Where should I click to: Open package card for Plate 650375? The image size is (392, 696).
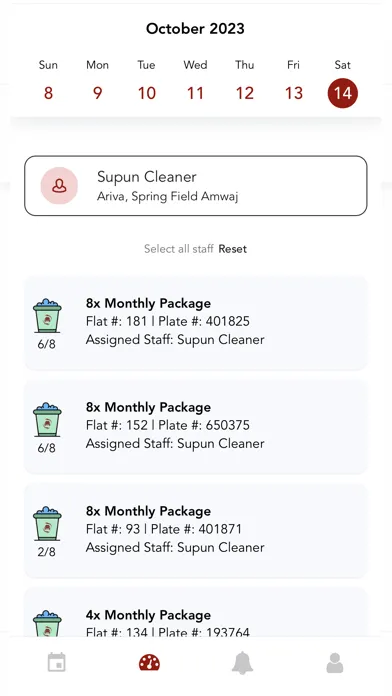click(196, 427)
